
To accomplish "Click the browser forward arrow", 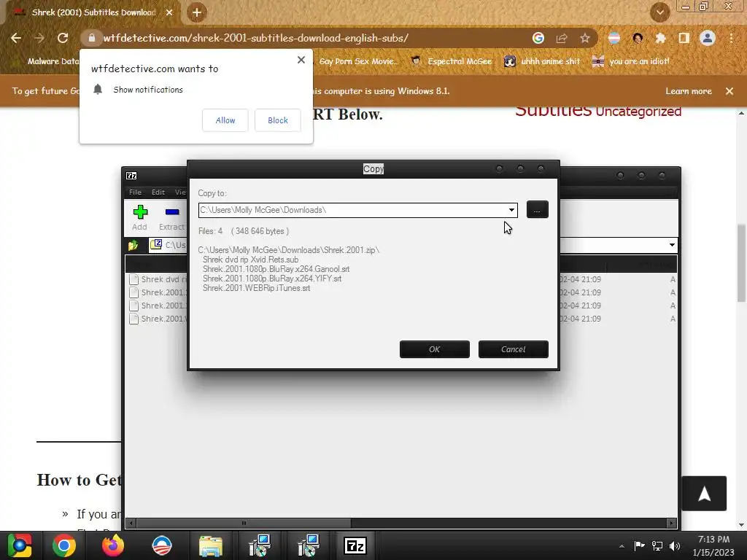I will [x=39, y=38].
